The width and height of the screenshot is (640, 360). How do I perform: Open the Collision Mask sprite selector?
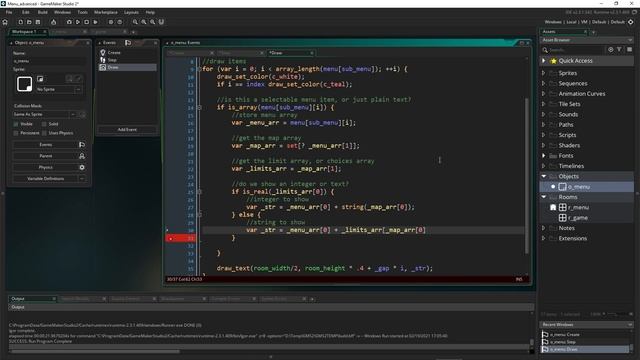click(44, 115)
